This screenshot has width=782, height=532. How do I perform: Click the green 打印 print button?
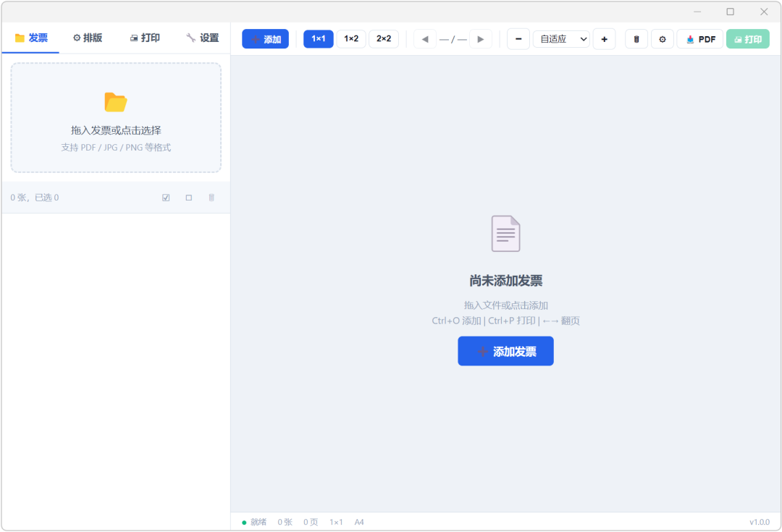747,39
